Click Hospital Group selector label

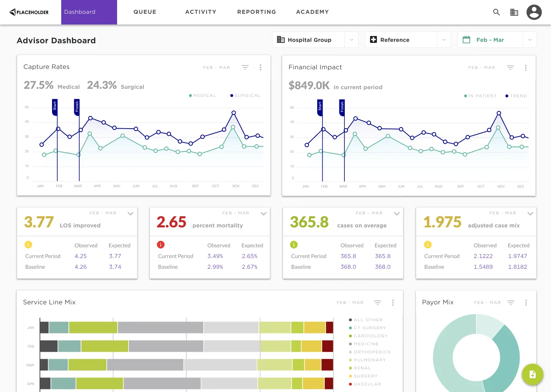pyautogui.click(x=310, y=40)
